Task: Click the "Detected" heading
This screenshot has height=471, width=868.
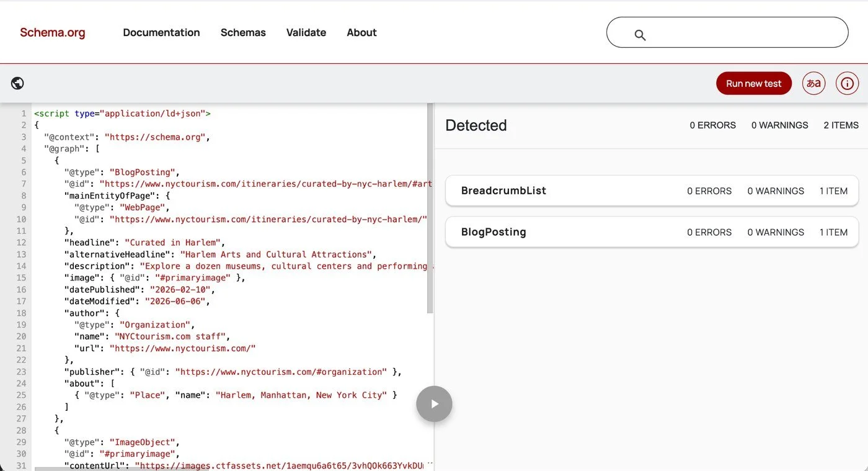Action: point(476,125)
